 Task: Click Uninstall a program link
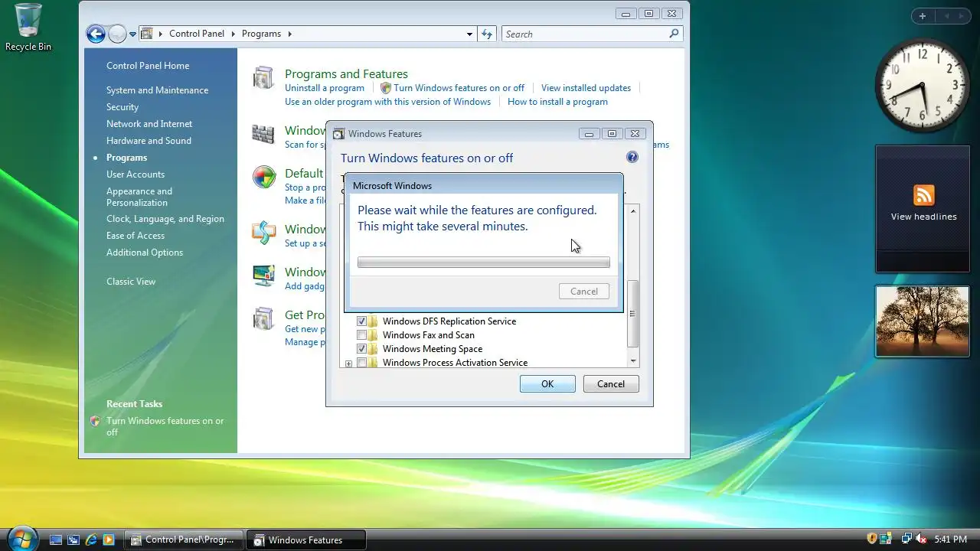pos(325,88)
